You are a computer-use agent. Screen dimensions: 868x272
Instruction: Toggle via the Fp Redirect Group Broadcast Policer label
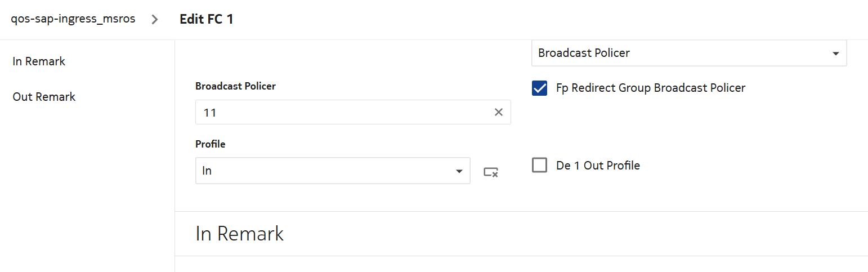tap(650, 88)
